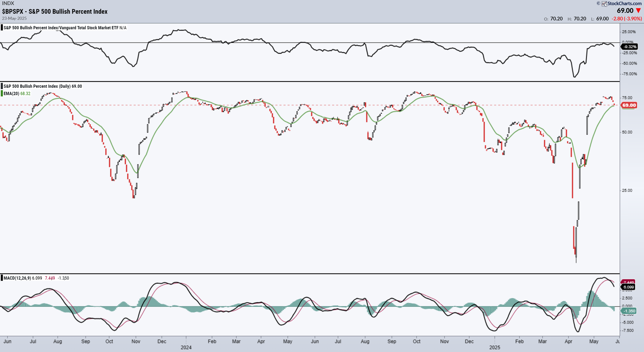Click the red down-triangle next to 69.00

click(x=639, y=11)
